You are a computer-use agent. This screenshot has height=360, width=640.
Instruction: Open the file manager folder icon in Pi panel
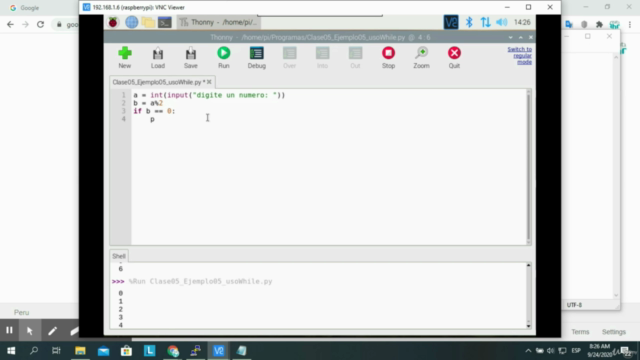[x=148, y=22]
